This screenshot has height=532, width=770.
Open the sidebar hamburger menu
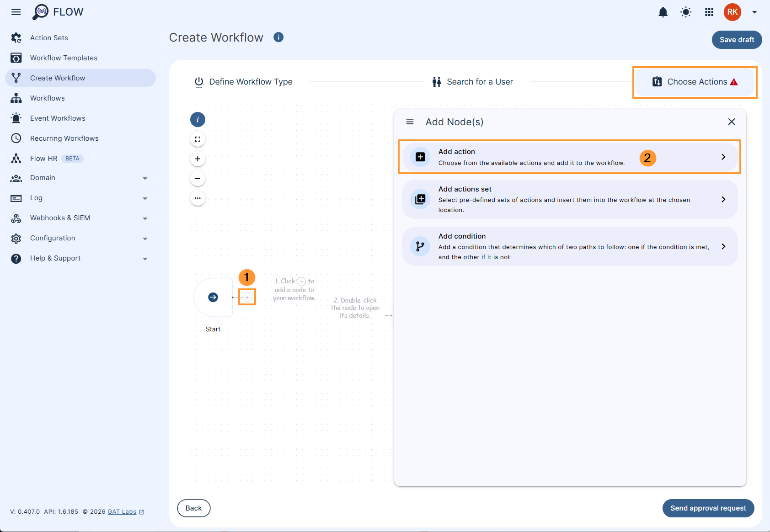pyautogui.click(x=16, y=12)
